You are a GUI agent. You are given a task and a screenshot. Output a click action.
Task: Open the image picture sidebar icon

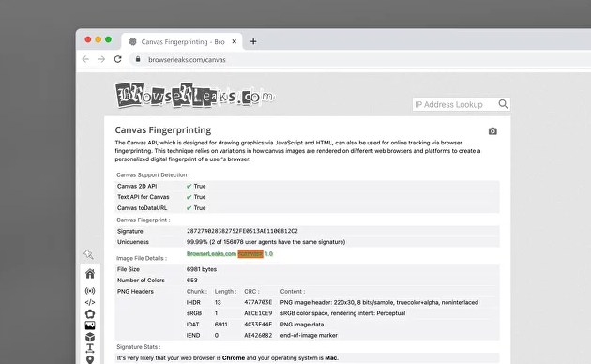(90, 326)
